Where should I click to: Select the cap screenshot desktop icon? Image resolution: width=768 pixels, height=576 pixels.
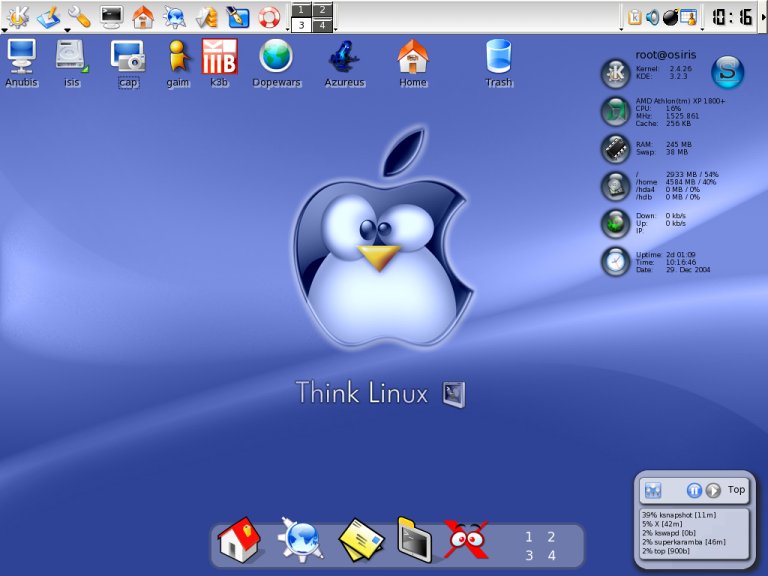point(128,64)
